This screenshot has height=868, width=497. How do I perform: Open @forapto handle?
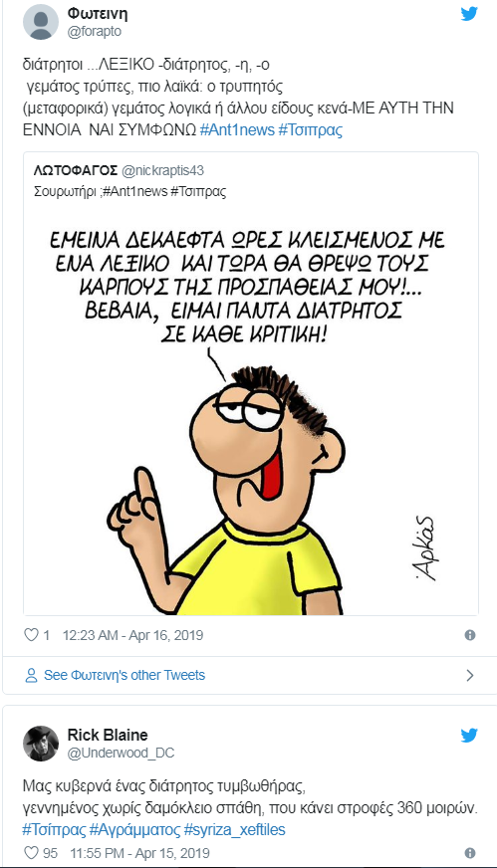95,32
